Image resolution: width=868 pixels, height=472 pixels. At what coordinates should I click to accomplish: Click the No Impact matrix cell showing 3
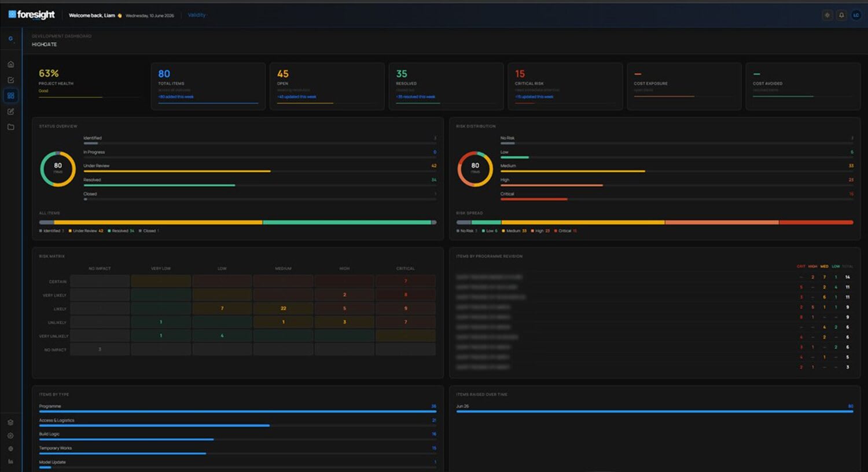pyautogui.click(x=100, y=349)
